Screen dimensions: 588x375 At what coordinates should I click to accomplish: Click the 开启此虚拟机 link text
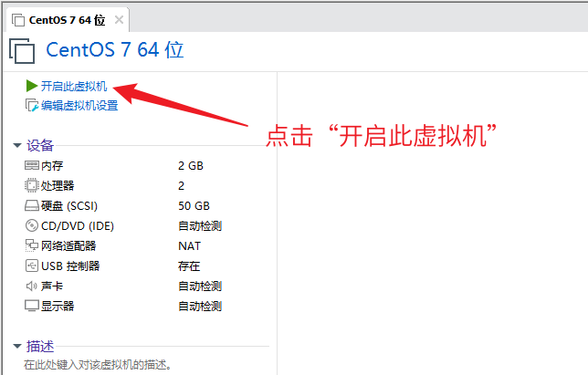coord(74,86)
